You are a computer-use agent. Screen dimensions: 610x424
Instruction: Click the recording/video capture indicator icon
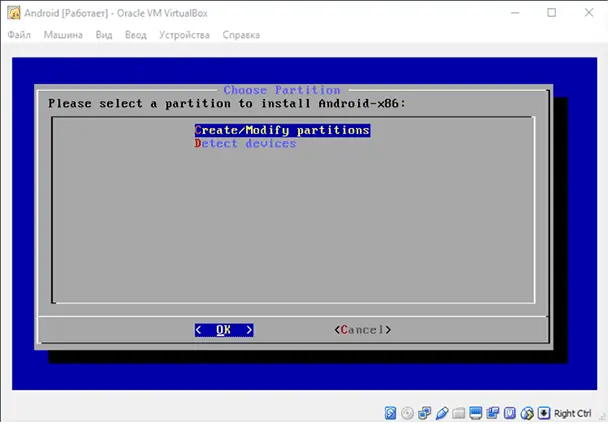(x=493, y=413)
